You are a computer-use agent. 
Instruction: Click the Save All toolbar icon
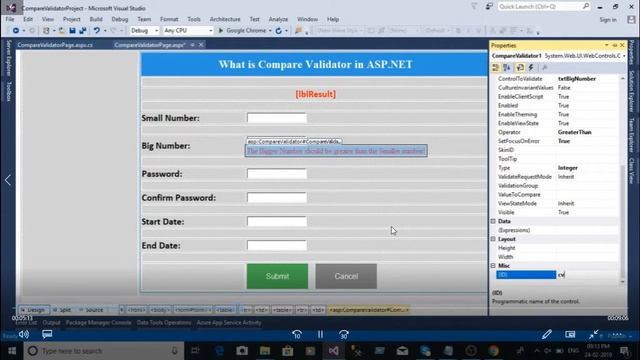(82, 31)
